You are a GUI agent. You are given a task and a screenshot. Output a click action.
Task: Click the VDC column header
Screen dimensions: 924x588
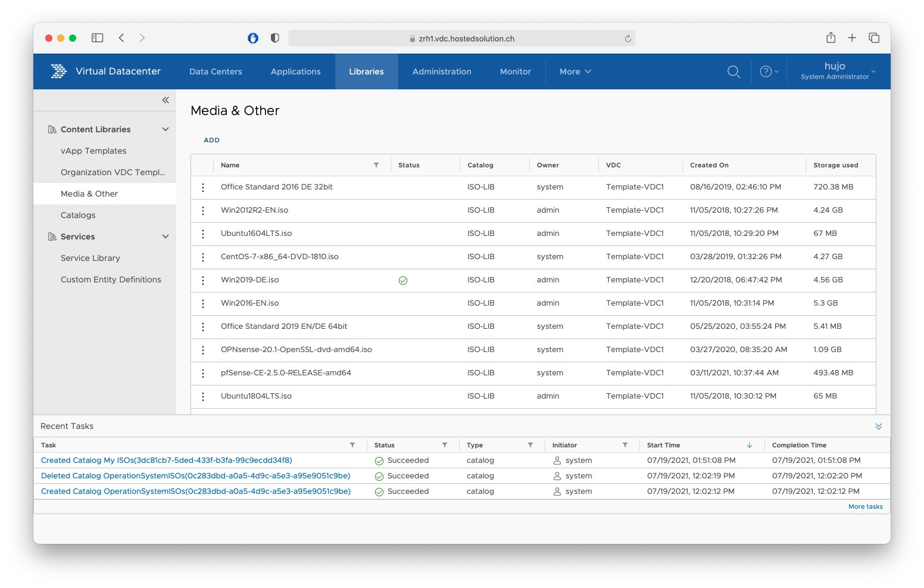(613, 165)
